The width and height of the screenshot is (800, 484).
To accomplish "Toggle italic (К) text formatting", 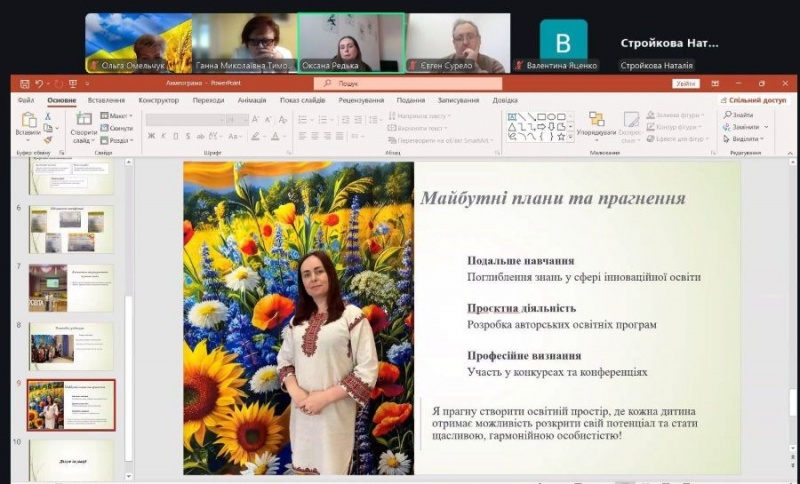I will (x=163, y=136).
